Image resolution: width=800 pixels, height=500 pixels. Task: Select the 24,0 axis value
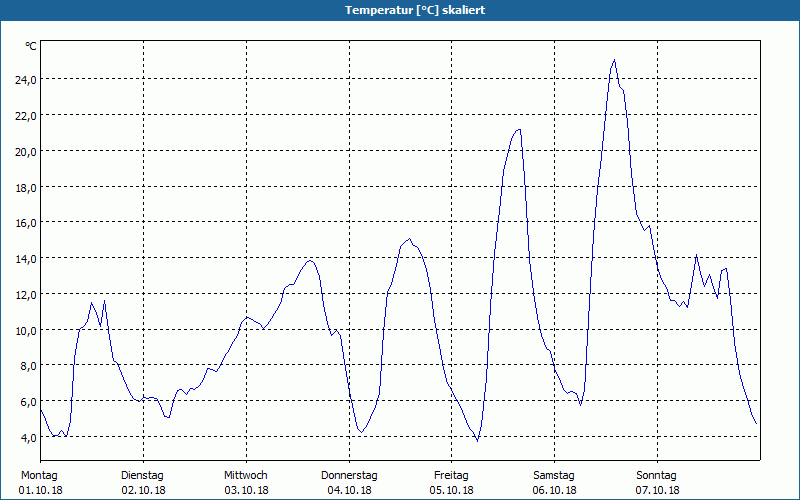tap(26, 79)
